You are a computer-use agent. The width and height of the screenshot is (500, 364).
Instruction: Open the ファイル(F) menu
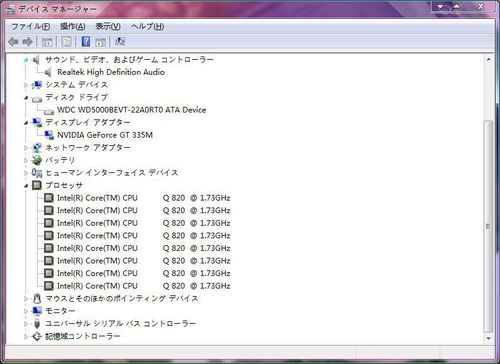pos(31,26)
